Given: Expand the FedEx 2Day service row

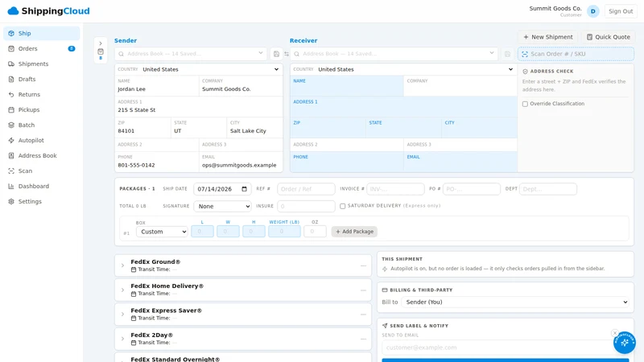Looking at the screenshot, I should (243, 339).
